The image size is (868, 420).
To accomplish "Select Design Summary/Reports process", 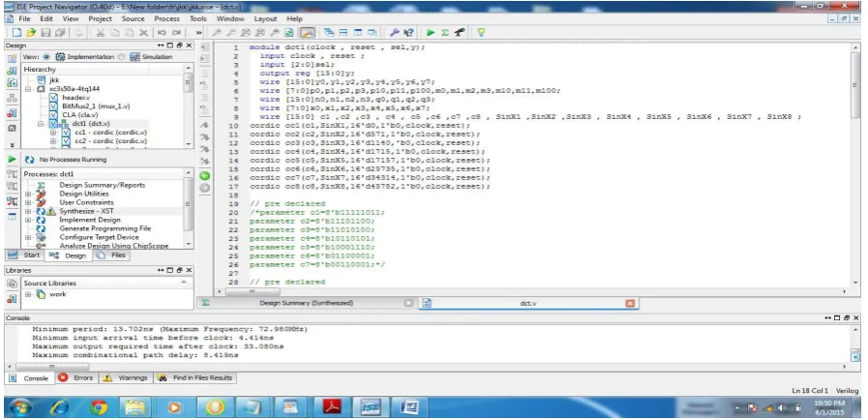I will coord(103,186).
